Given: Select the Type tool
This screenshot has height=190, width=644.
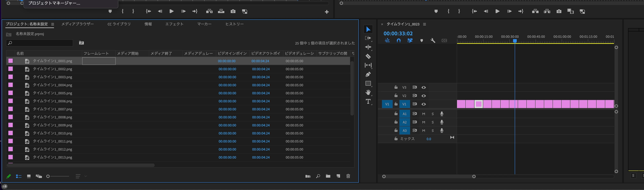Looking at the screenshot, I should [x=368, y=102].
